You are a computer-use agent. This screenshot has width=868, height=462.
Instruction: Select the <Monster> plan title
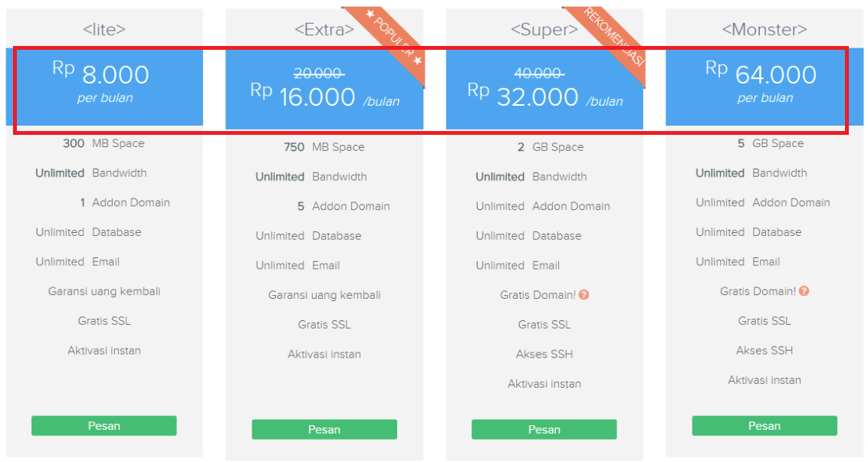(764, 30)
